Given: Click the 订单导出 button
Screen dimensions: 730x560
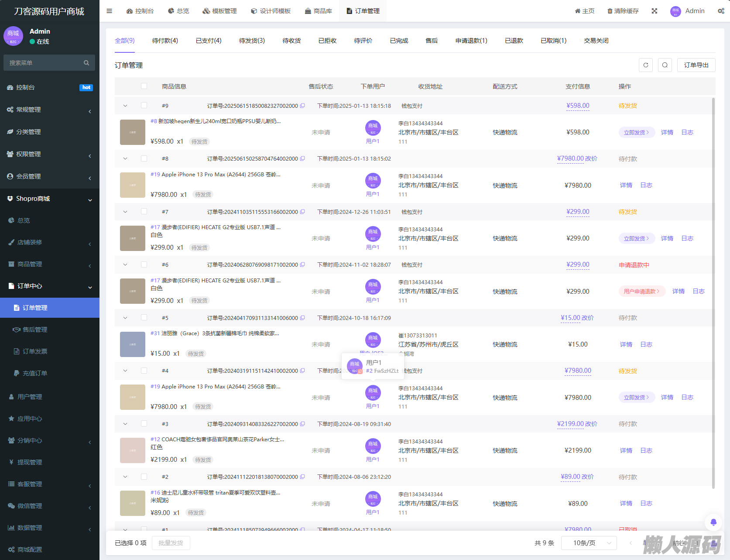Looking at the screenshot, I should pos(696,65).
